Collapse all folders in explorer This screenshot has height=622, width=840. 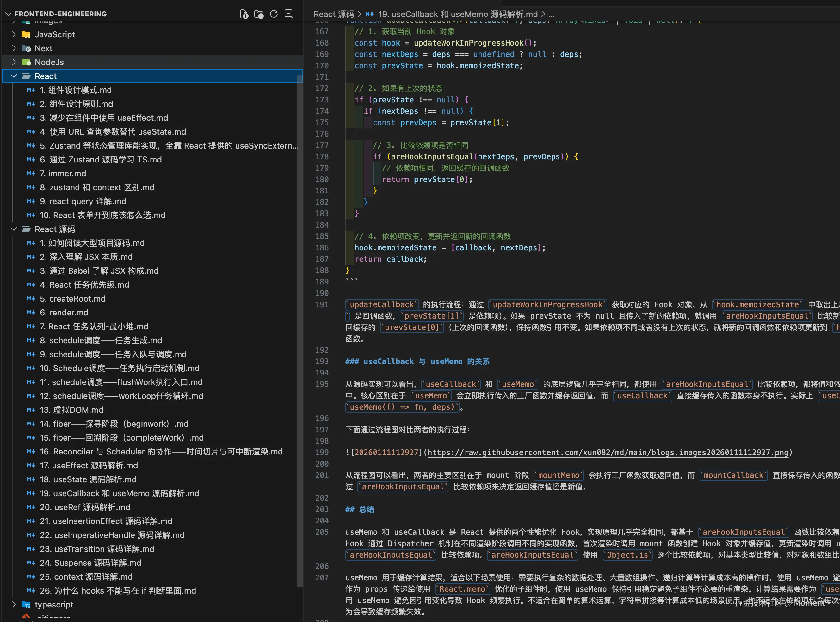click(x=289, y=14)
